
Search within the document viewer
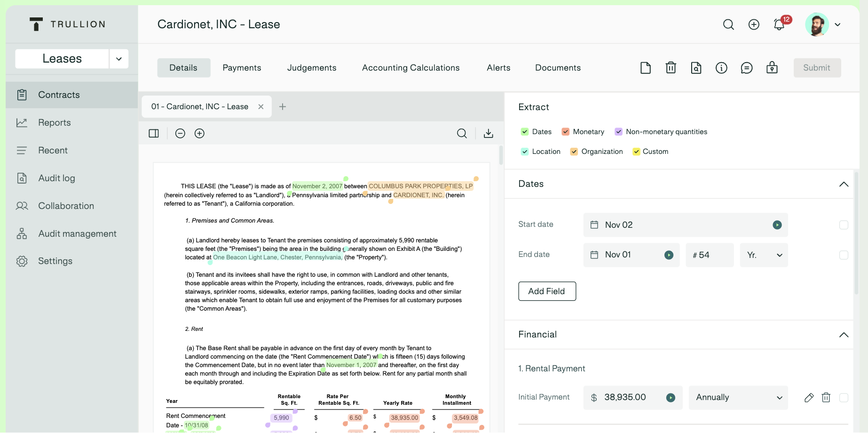pyautogui.click(x=462, y=133)
